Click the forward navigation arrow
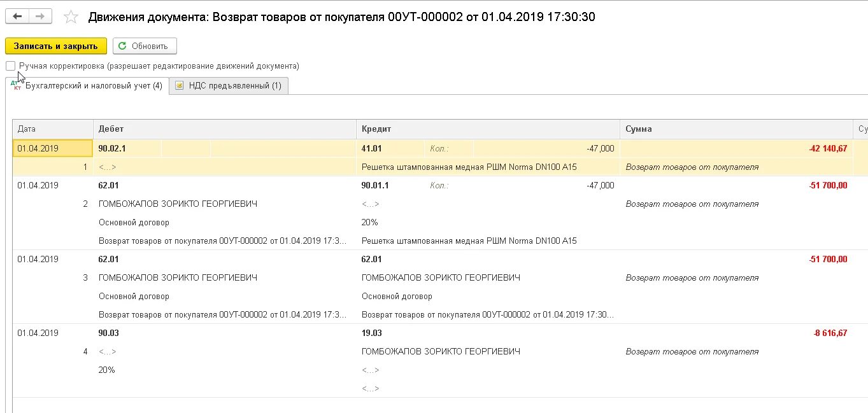The height and width of the screenshot is (413, 868). coord(39,15)
